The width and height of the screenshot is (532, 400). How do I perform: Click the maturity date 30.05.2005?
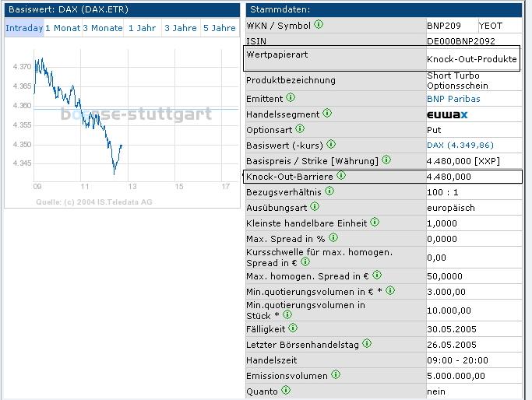click(452, 329)
